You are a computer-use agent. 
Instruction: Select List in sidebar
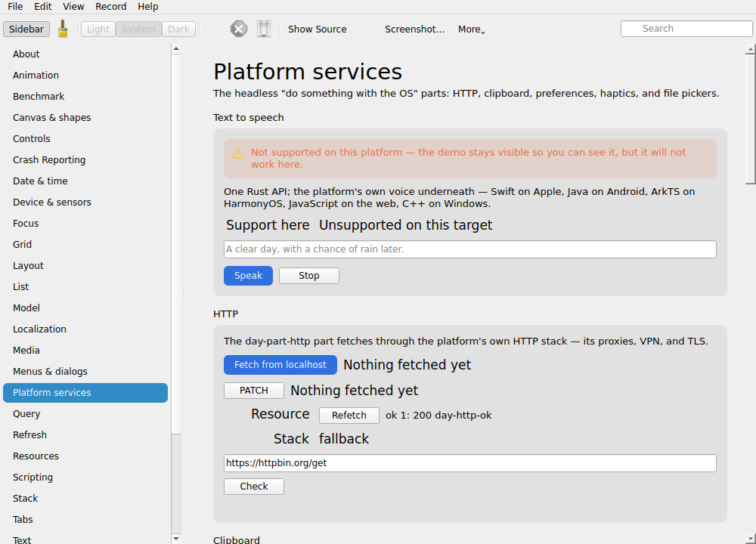tap(85, 286)
